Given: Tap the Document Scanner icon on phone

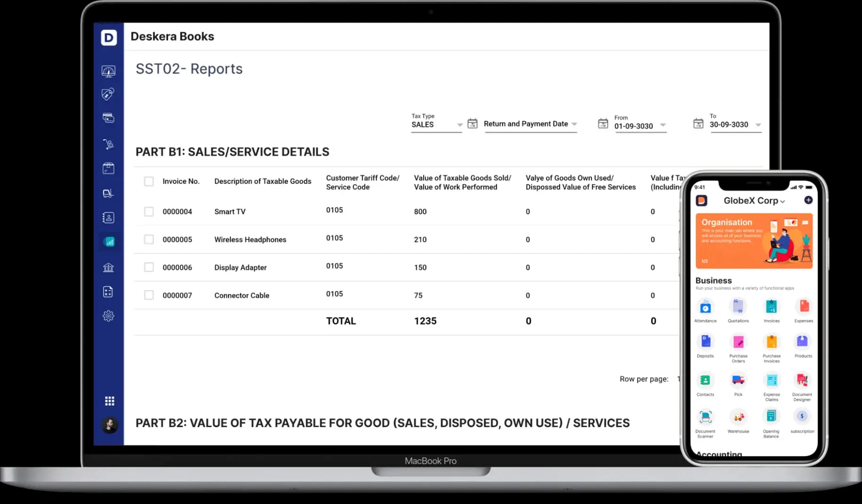Looking at the screenshot, I should (705, 417).
